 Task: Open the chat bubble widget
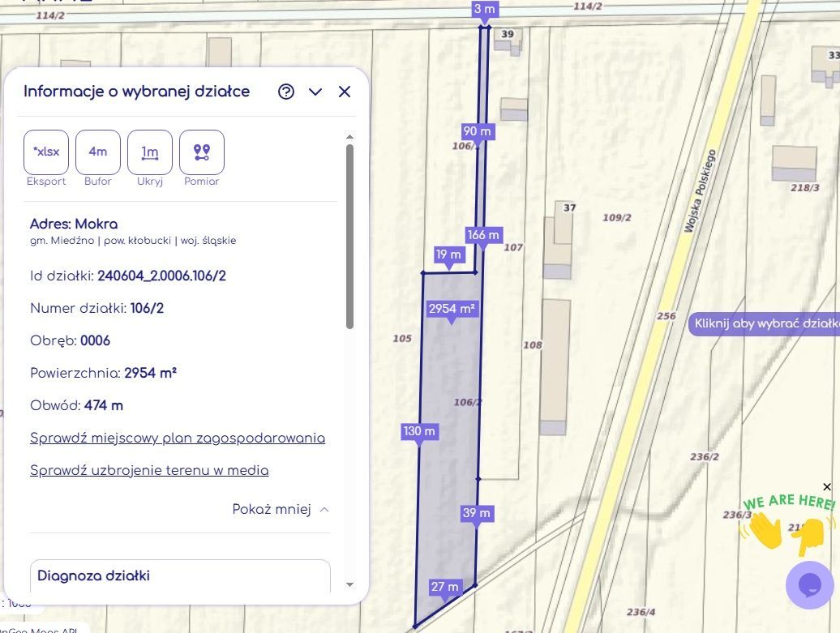(x=809, y=584)
